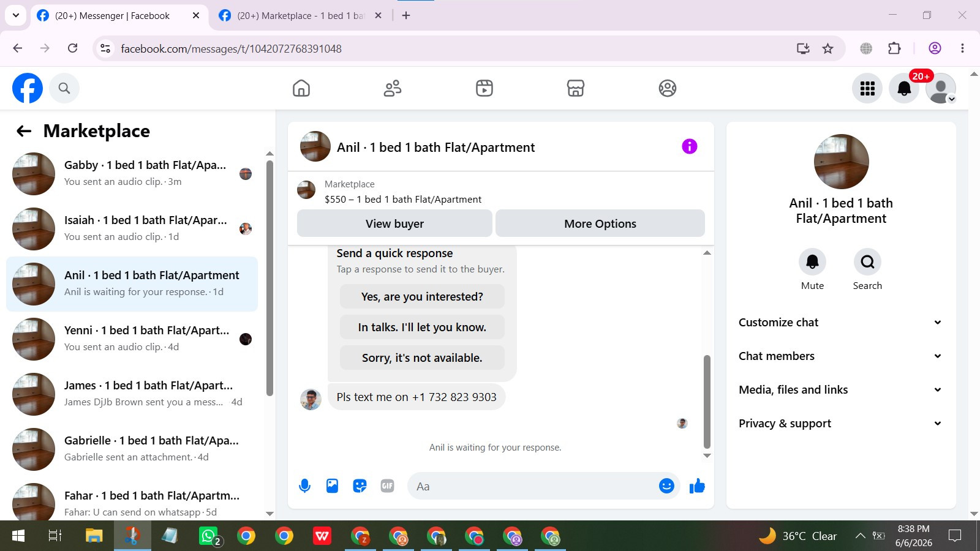Open the notifications bell with 20+ badge
Image resolution: width=980 pixels, height=551 pixels.
click(904, 88)
